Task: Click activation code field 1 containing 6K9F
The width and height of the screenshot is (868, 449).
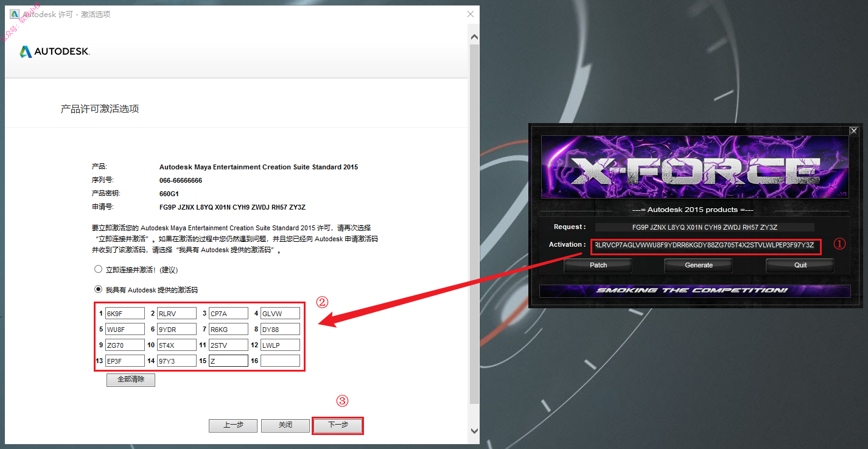Action: click(124, 313)
